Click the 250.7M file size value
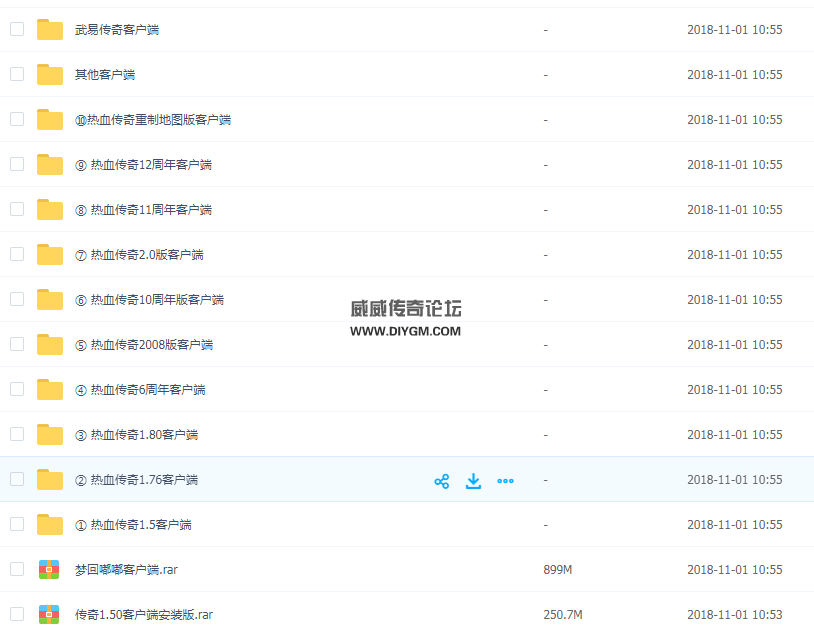Screen dimensions: 814x634 tap(563, 615)
